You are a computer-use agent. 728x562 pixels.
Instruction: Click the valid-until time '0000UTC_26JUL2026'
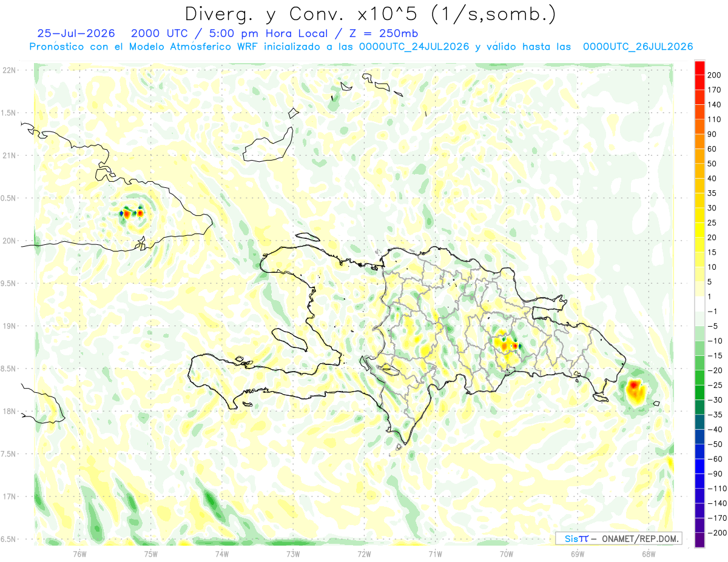638,47
